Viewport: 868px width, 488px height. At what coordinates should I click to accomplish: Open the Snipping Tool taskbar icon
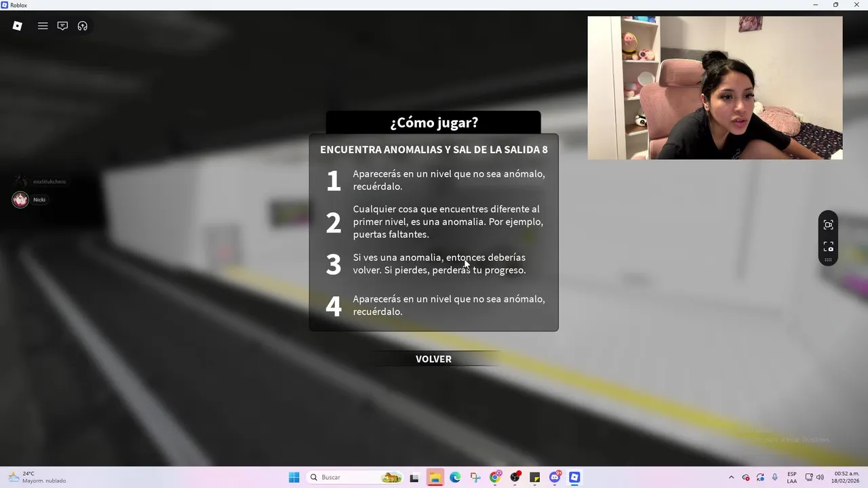(x=475, y=477)
